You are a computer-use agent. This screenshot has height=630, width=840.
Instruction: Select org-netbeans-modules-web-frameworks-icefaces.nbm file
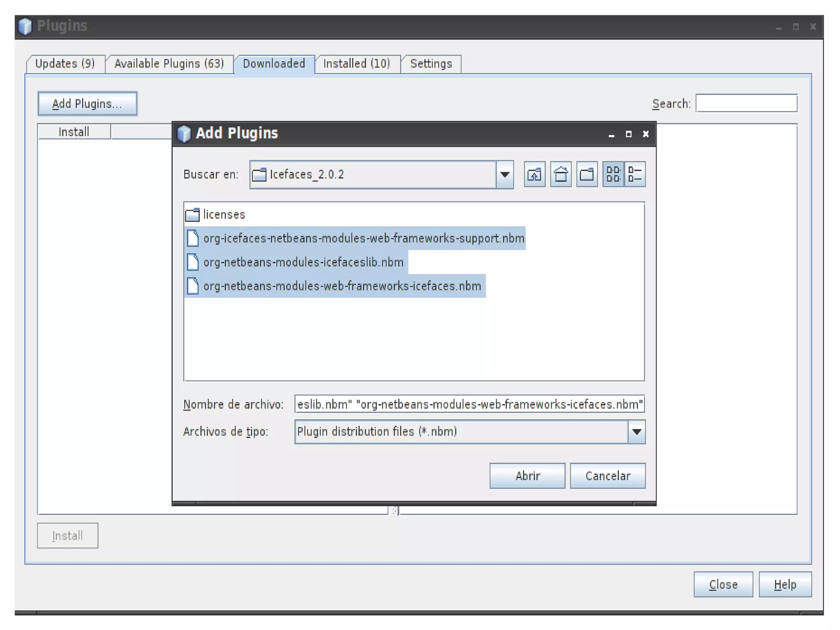(x=342, y=286)
